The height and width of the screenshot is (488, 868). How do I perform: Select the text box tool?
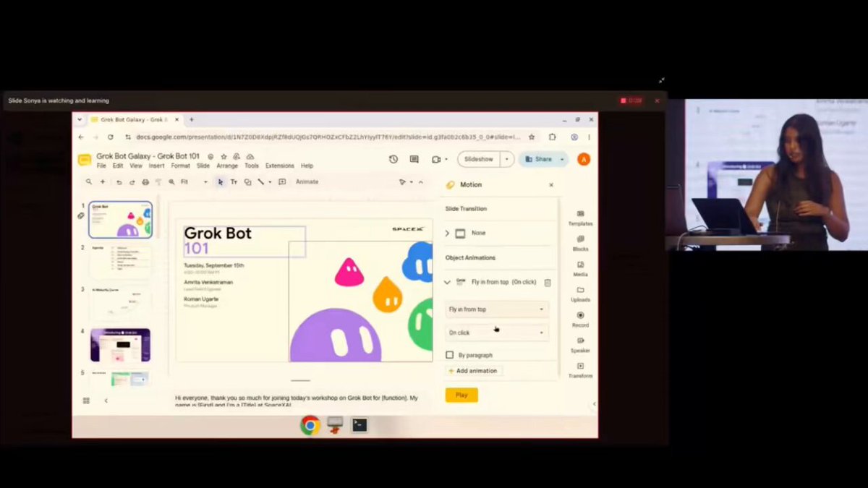point(234,182)
